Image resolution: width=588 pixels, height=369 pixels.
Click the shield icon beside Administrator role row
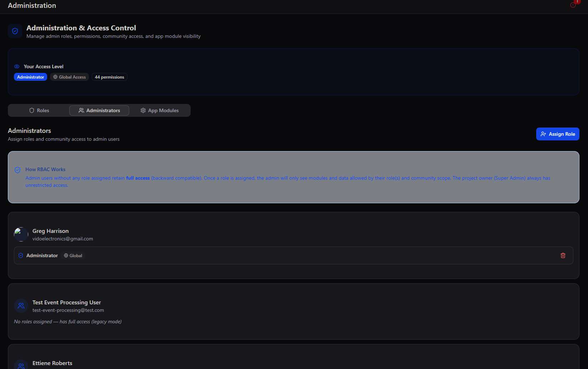pyautogui.click(x=21, y=255)
